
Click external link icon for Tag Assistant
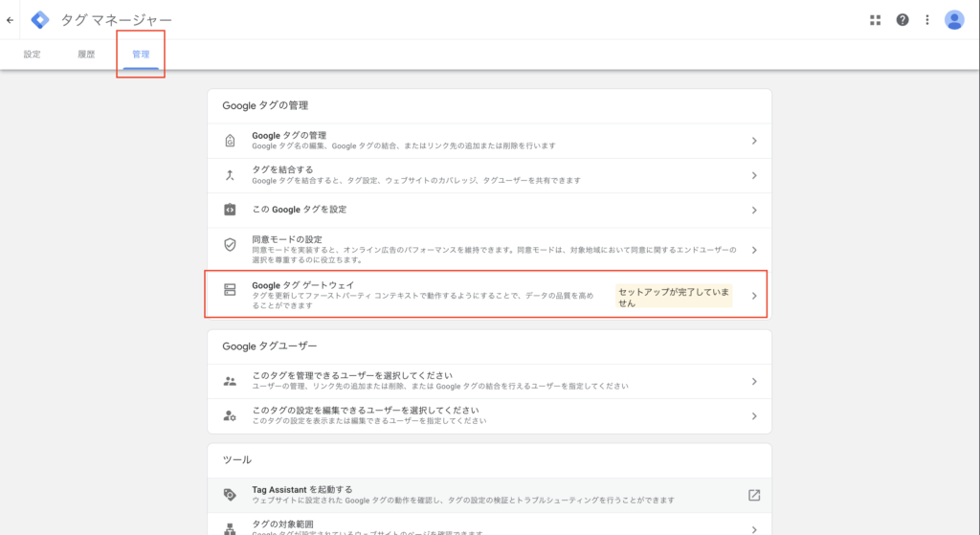(x=754, y=495)
